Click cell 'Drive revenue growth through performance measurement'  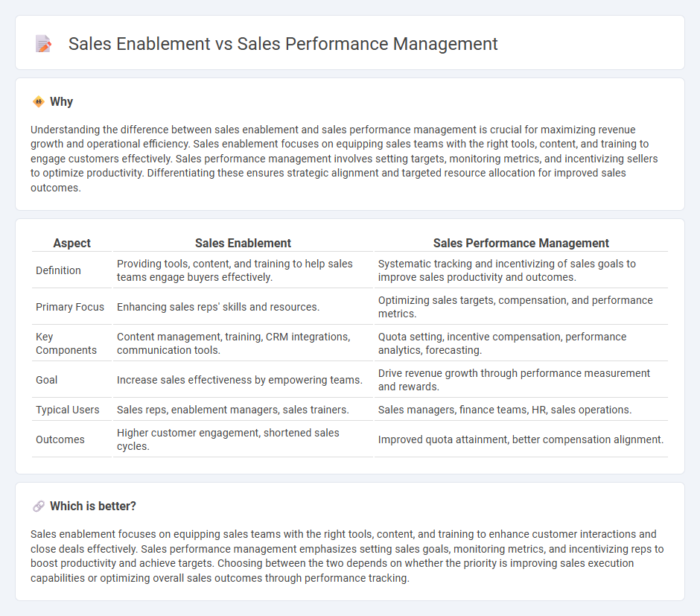521,380
